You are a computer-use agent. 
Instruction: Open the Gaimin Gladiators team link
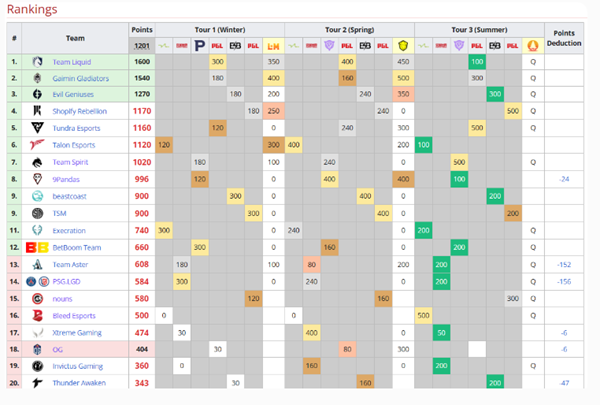(x=81, y=77)
